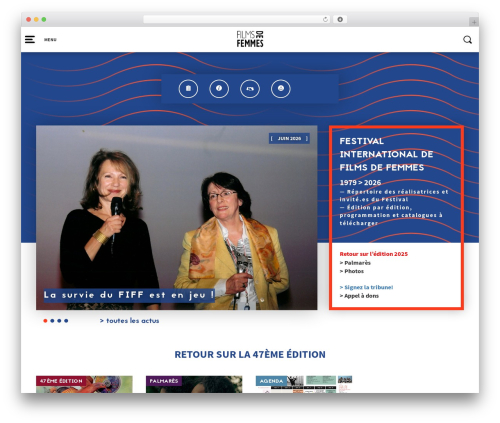Open the "toutes les actus" link
Image resolution: width=500 pixels, height=423 pixels.
coord(129,321)
